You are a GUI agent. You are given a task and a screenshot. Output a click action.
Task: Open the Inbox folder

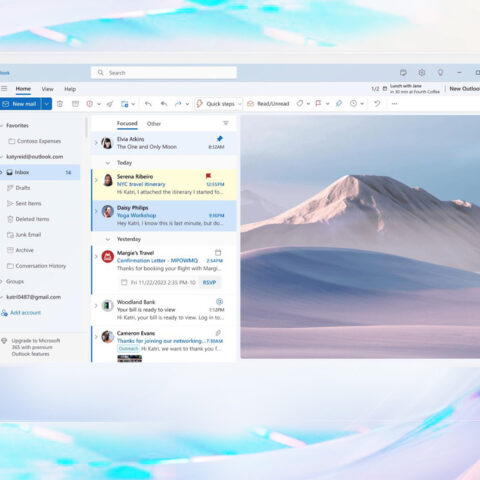(x=40, y=172)
